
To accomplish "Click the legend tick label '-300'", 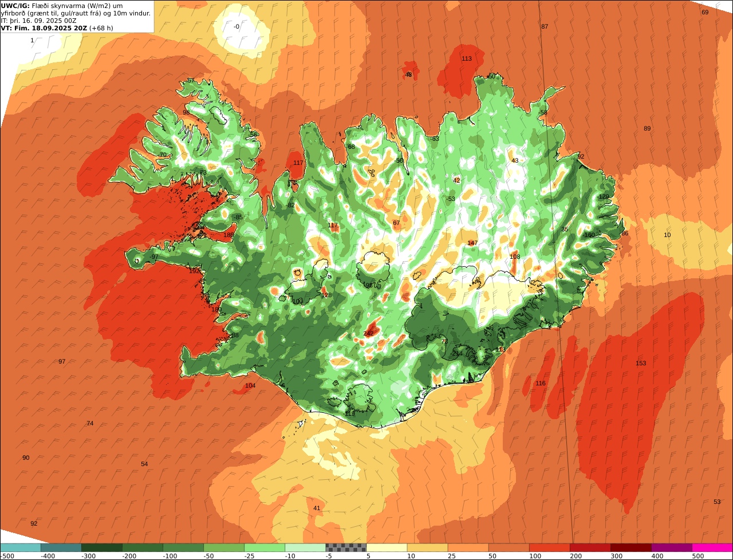I will coord(89,556).
